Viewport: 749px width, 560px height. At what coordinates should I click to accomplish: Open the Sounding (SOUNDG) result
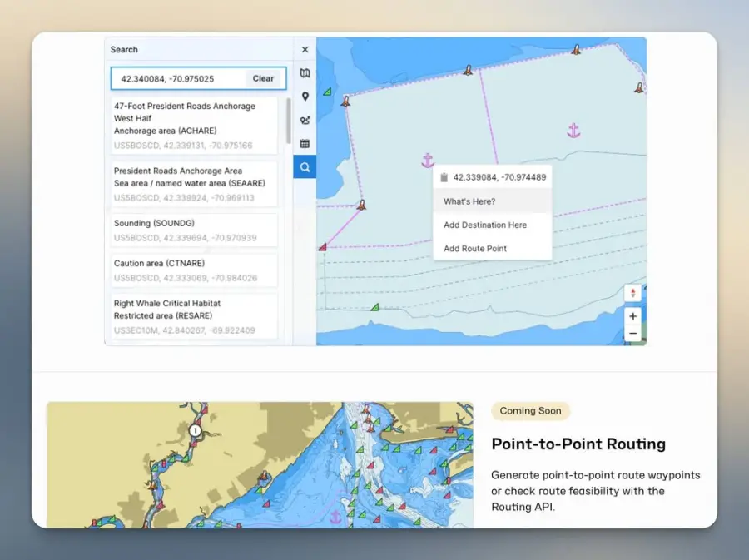(194, 230)
